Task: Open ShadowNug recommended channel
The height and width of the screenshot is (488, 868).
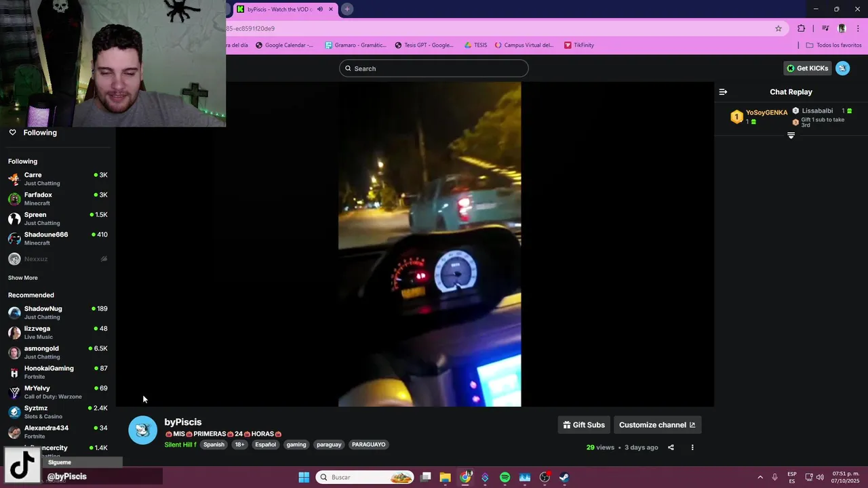Action: 58,312
